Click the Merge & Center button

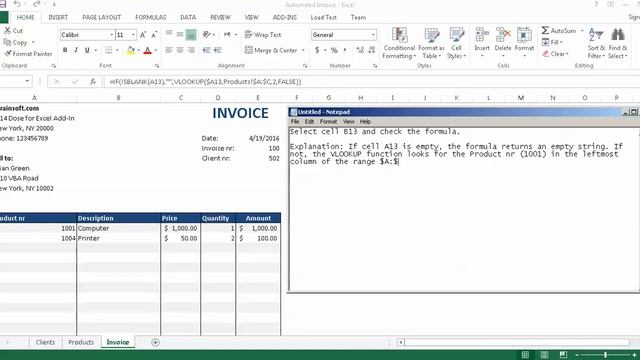coord(271,50)
